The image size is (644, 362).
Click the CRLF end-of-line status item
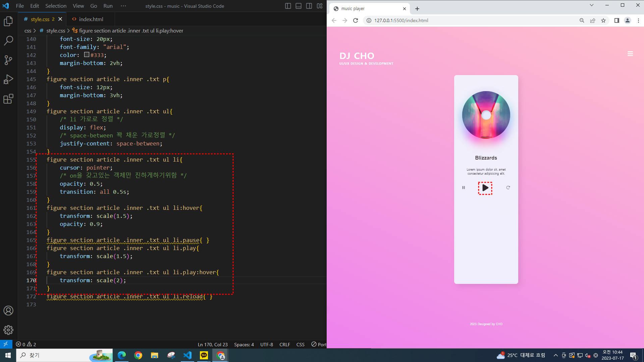click(x=284, y=345)
